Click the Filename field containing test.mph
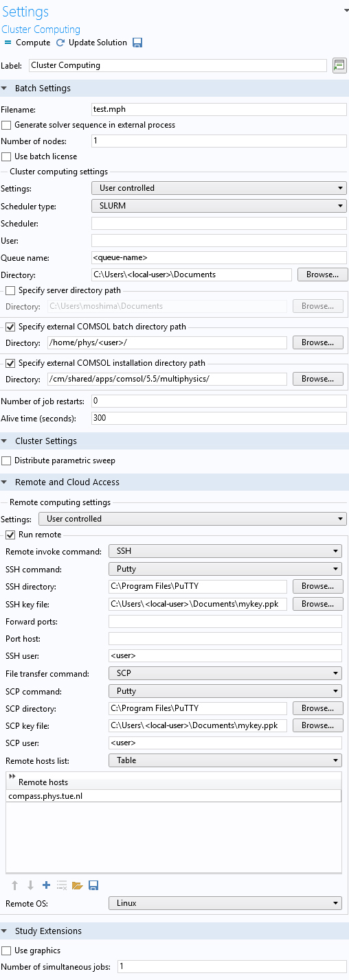349x980 pixels. pyautogui.click(x=218, y=109)
